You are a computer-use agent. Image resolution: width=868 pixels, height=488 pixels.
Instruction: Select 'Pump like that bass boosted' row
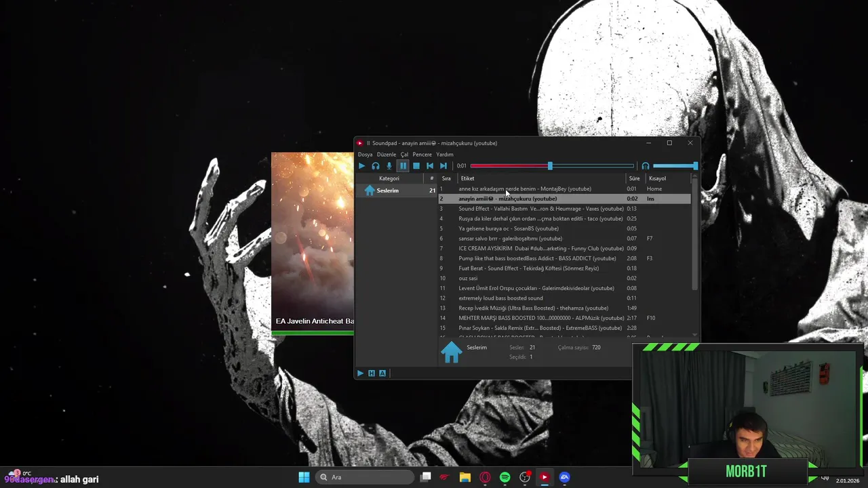click(x=564, y=258)
